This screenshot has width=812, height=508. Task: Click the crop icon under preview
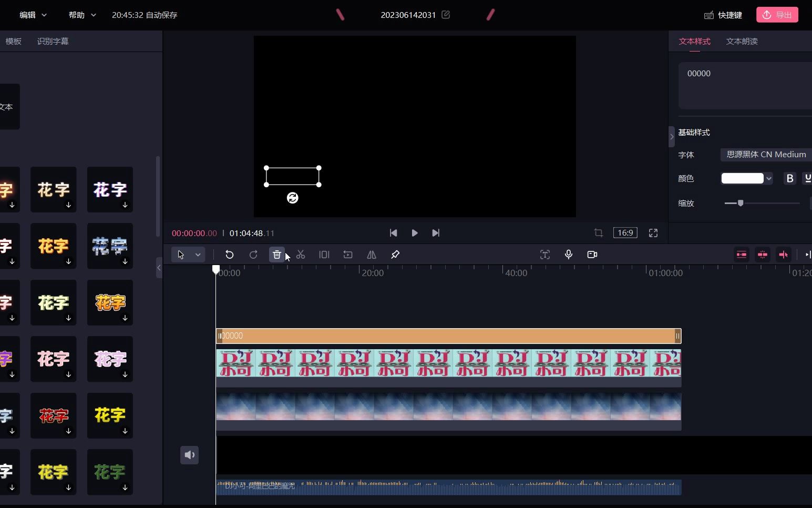tap(599, 233)
